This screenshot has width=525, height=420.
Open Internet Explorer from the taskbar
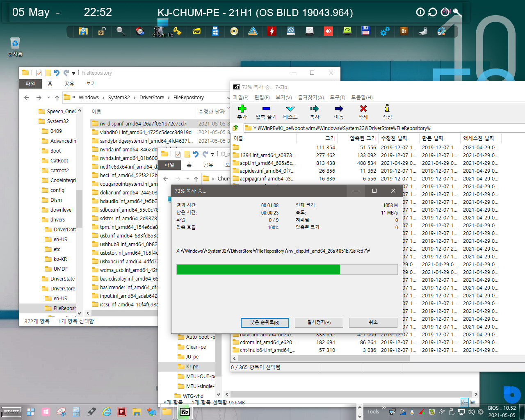coord(107,411)
